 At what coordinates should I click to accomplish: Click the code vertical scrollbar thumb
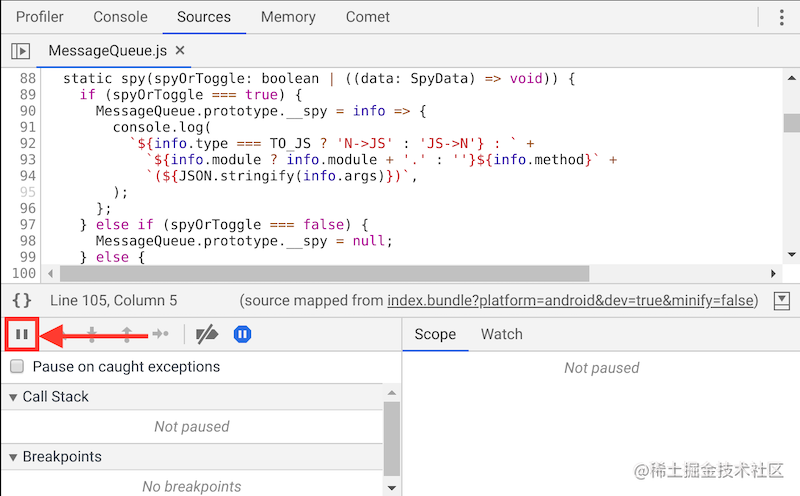(791, 123)
